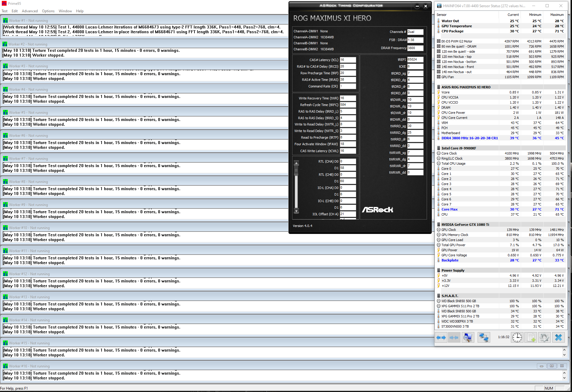The width and height of the screenshot is (572, 392).
Task: Click the 'Worker #10 - Not running' title bar
Action: pyautogui.click(x=145, y=228)
